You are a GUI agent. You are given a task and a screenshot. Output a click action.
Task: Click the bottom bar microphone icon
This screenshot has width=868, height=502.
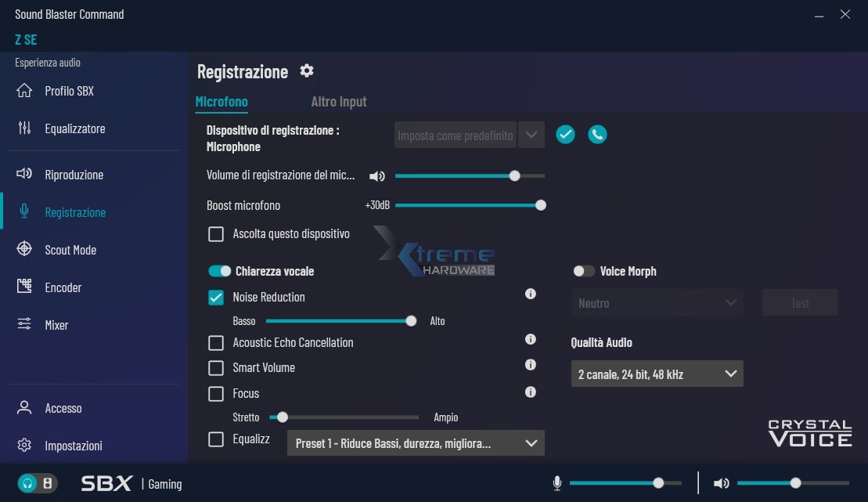coord(557,483)
